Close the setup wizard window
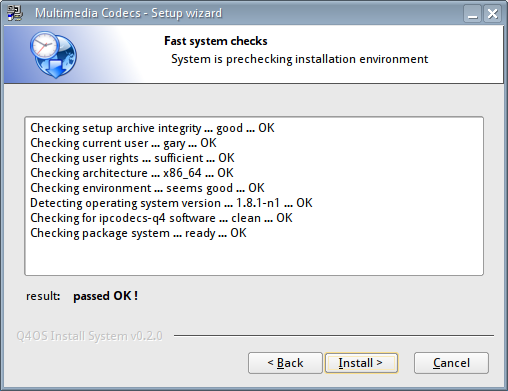The image size is (508, 391). click(492, 14)
